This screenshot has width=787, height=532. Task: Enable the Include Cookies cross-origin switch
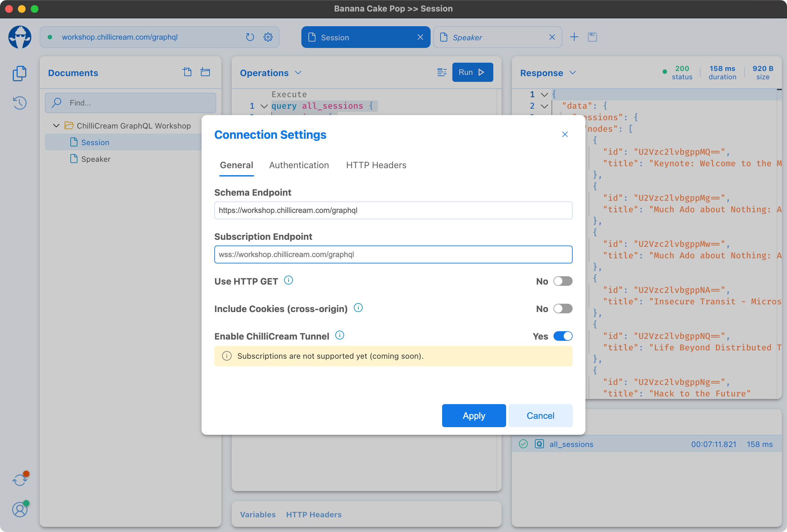[x=562, y=309]
